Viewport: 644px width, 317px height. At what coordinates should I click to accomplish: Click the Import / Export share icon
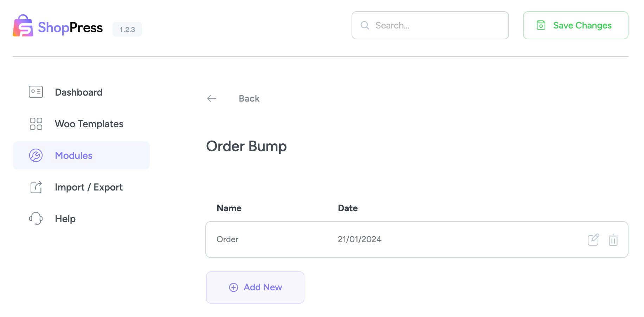[x=36, y=187]
